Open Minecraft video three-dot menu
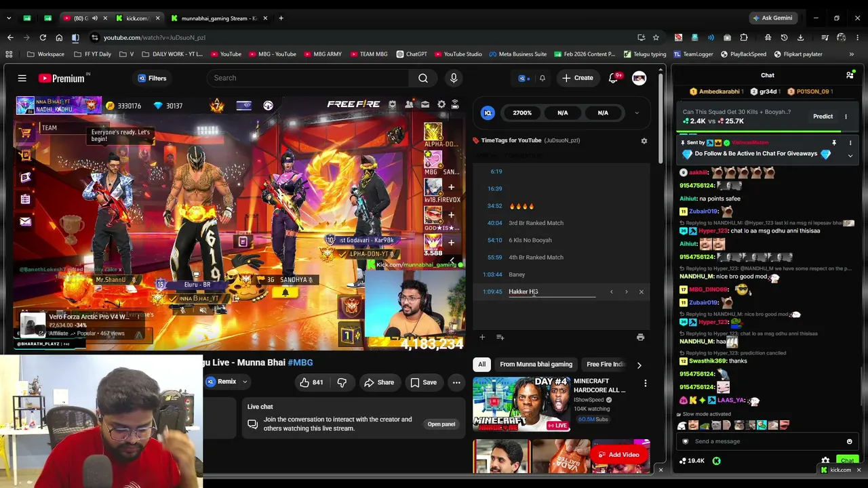Screen dimensions: 868x488 click(645, 384)
